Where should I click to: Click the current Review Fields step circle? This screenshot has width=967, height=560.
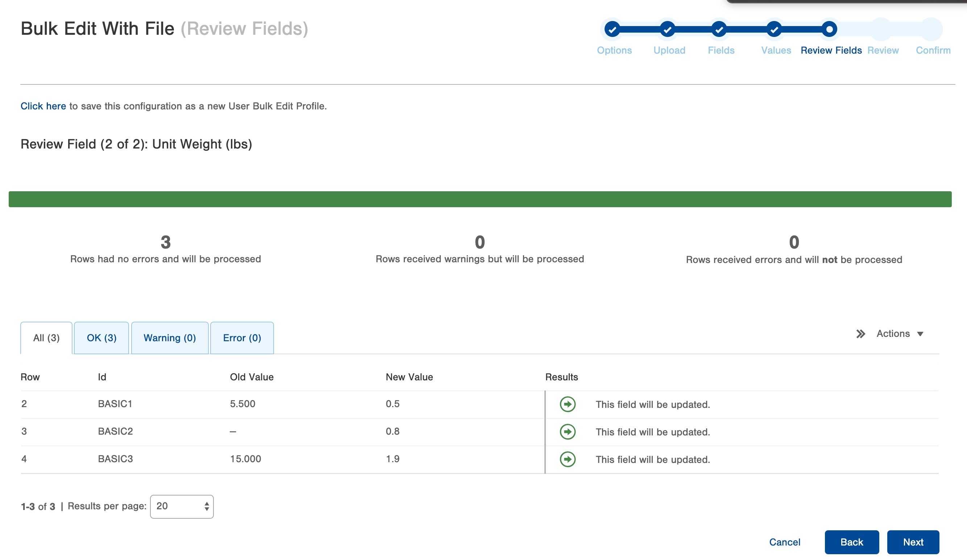point(829,29)
